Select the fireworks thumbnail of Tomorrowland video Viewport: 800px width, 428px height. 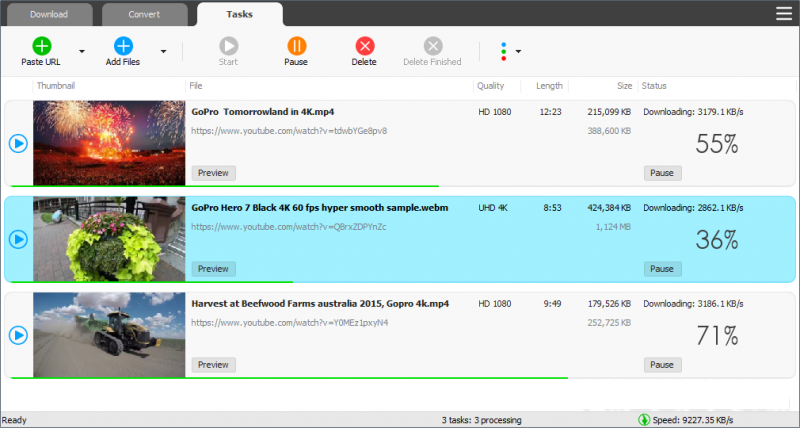(x=109, y=143)
